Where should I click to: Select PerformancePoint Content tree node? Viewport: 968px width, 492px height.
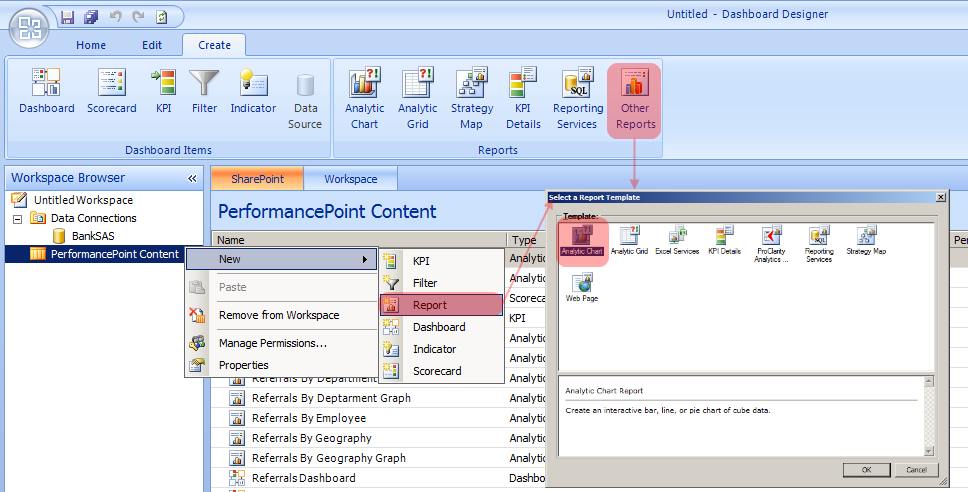[115, 254]
